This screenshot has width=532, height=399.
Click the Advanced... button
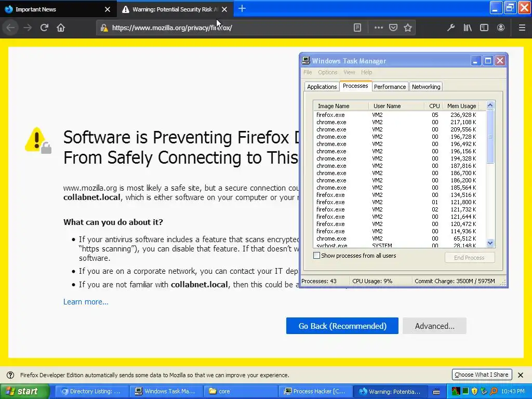434,326
